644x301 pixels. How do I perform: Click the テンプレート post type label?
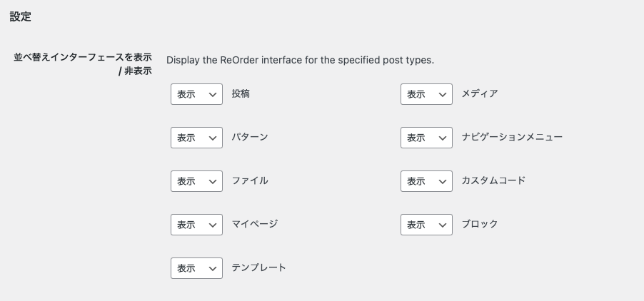258,267
